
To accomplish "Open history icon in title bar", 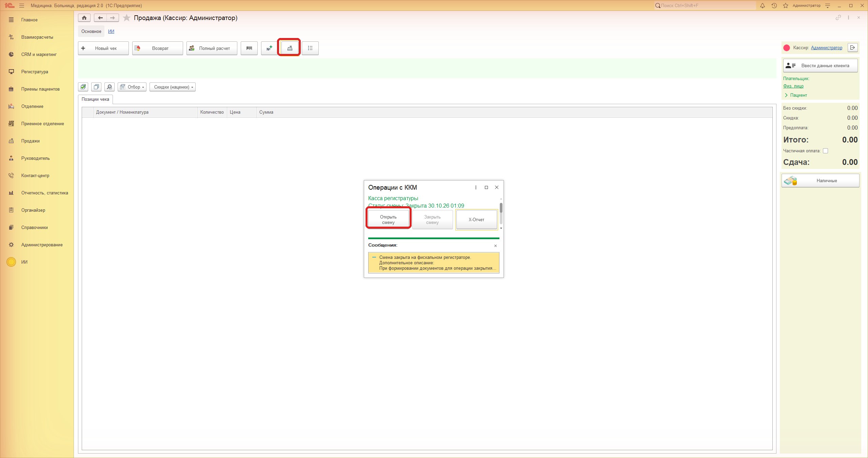I will pyautogui.click(x=774, y=5).
